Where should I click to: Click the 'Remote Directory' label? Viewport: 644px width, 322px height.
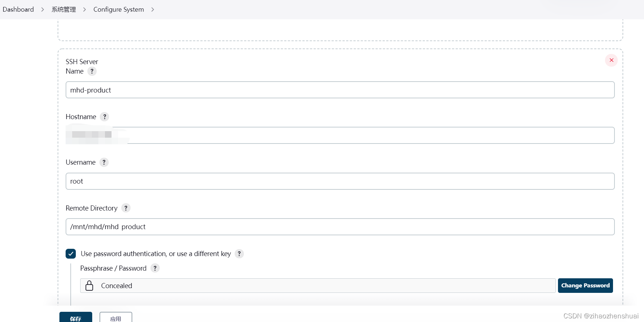(91, 208)
